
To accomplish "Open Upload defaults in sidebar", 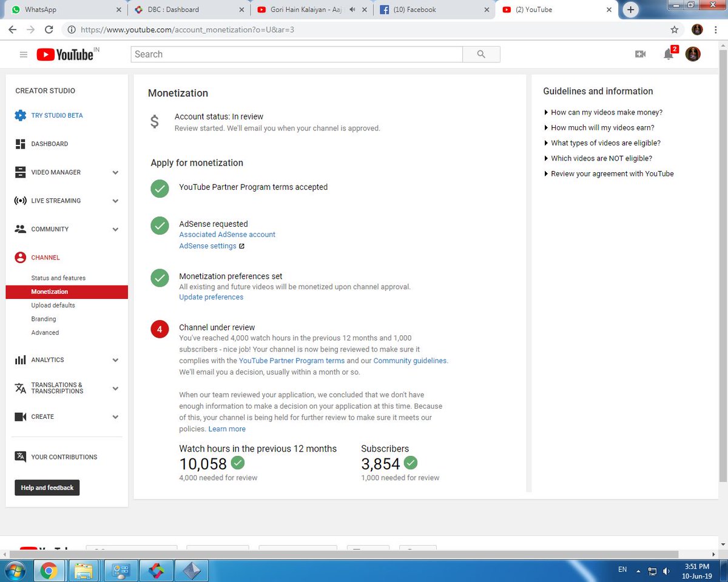I will click(53, 306).
